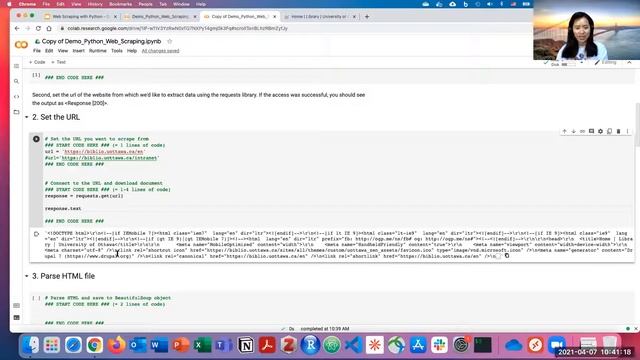Click the response.text line in the code
This screenshot has width=640, height=360.
click(x=63, y=209)
